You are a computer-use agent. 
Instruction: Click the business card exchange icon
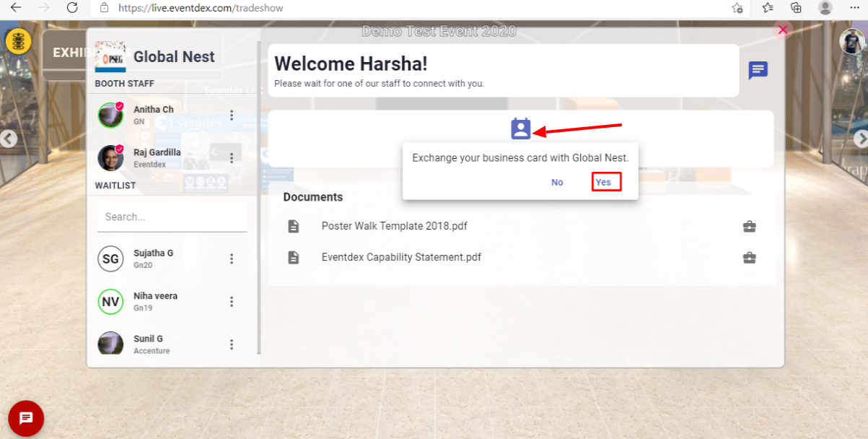click(521, 129)
